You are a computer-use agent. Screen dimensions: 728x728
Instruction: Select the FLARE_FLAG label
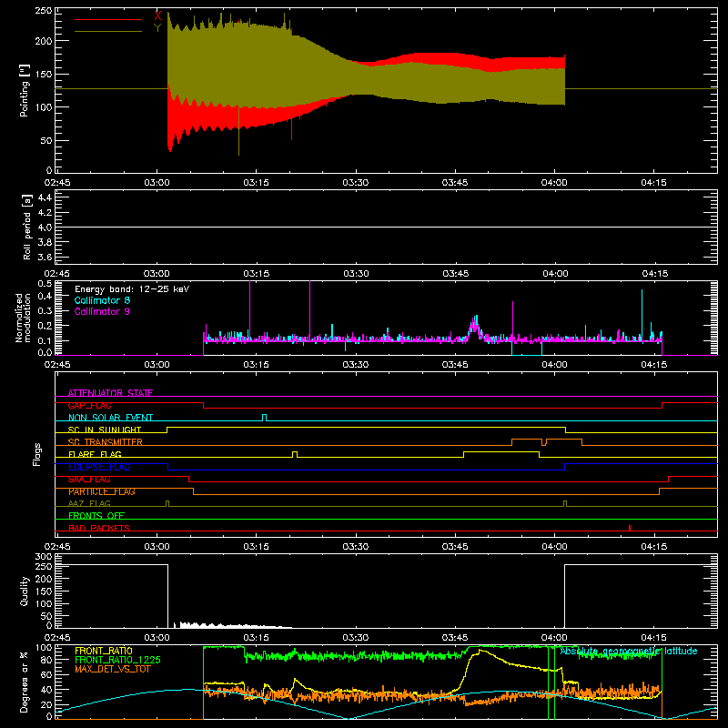(95, 454)
